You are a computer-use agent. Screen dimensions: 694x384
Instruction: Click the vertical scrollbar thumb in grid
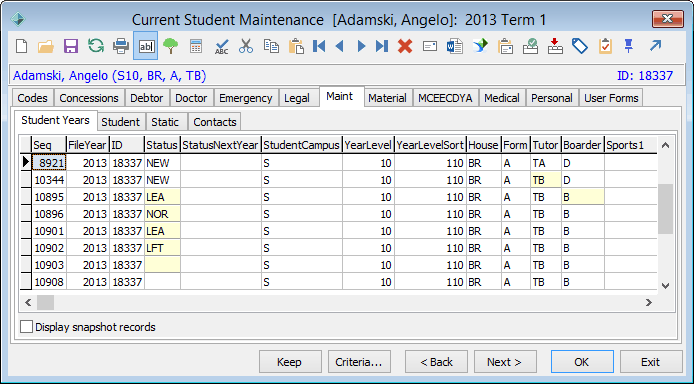click(665, 209)
